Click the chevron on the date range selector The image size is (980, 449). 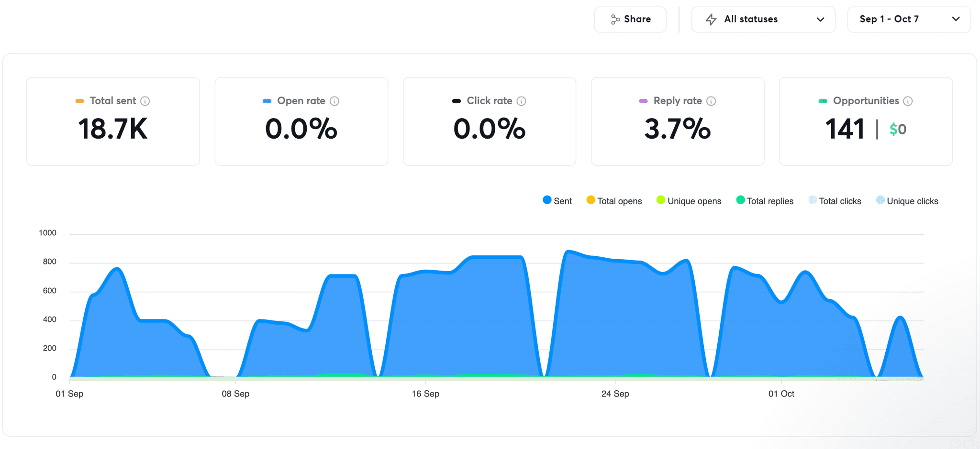(x=956, y=19)
